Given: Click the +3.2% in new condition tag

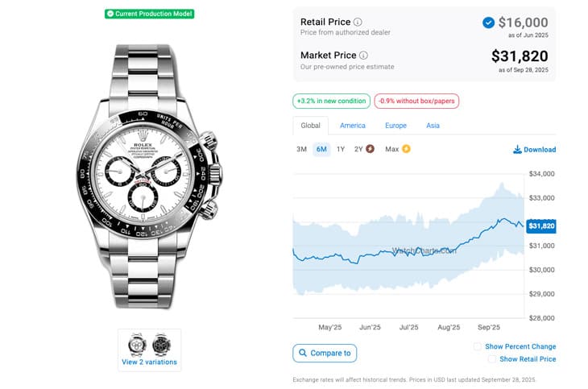Looking at the screenshot, I should click(331, 101).
